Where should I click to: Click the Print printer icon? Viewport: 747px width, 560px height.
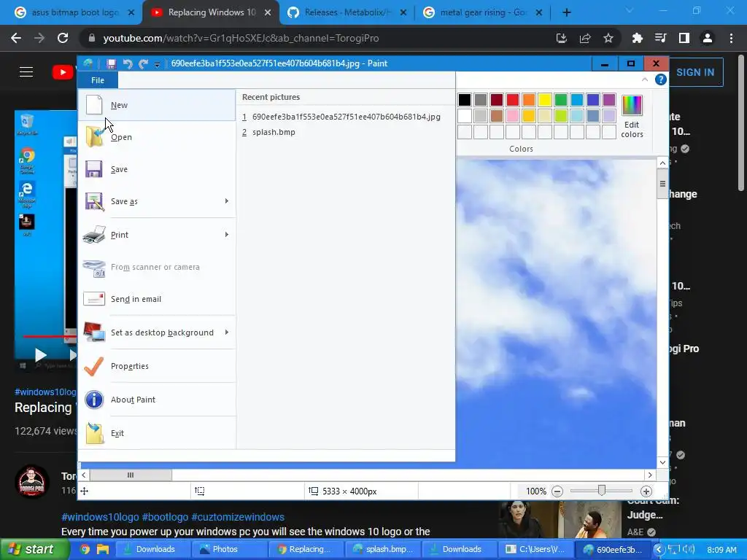point(94,235)
